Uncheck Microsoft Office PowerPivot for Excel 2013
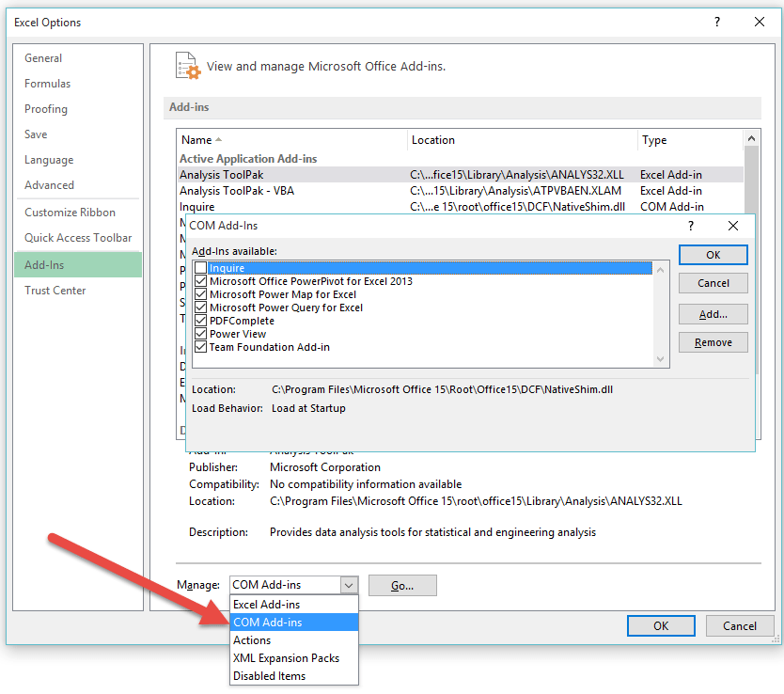784x694 pixels. click(x=201, y=281)
